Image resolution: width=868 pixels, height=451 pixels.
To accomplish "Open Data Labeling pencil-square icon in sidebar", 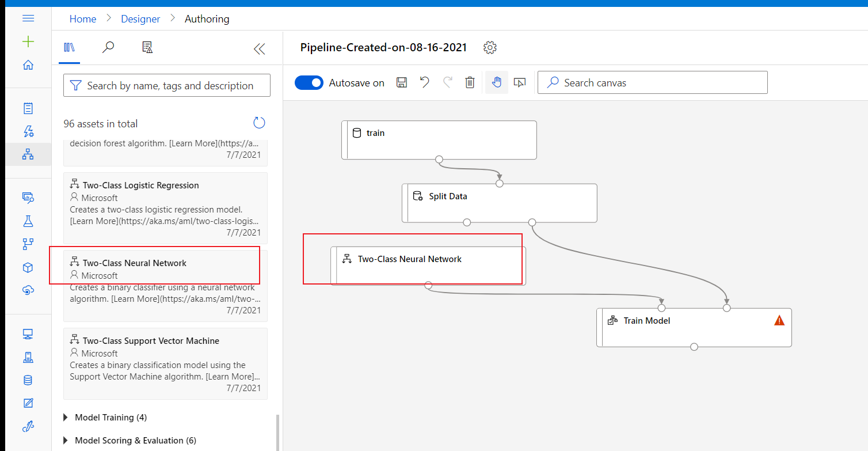I will pos(28,403).
